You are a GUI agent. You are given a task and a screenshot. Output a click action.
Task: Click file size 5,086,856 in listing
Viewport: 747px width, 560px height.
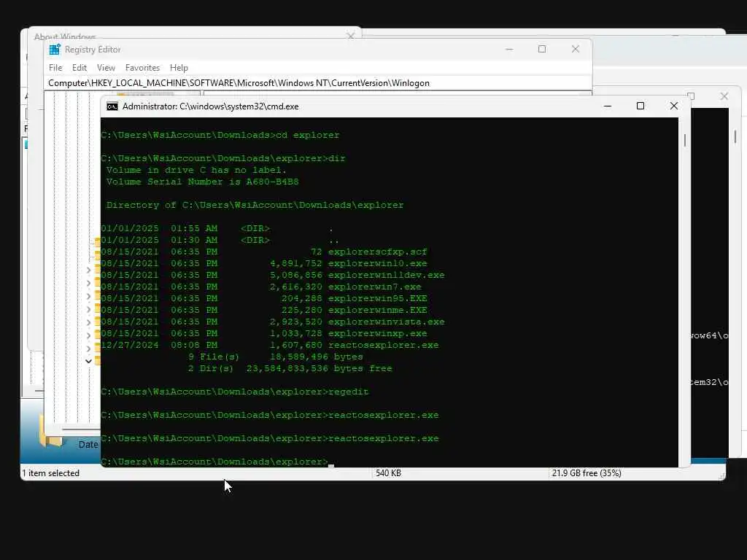[x=296, y=275]
